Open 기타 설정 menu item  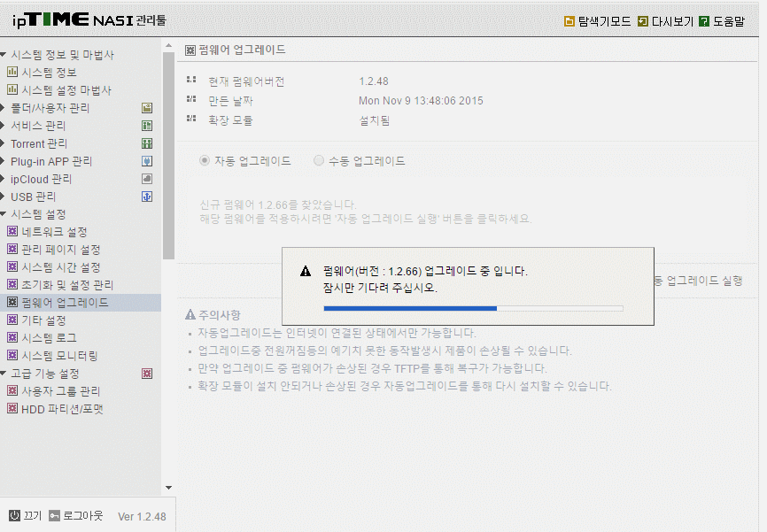click(x=43, y=320)
